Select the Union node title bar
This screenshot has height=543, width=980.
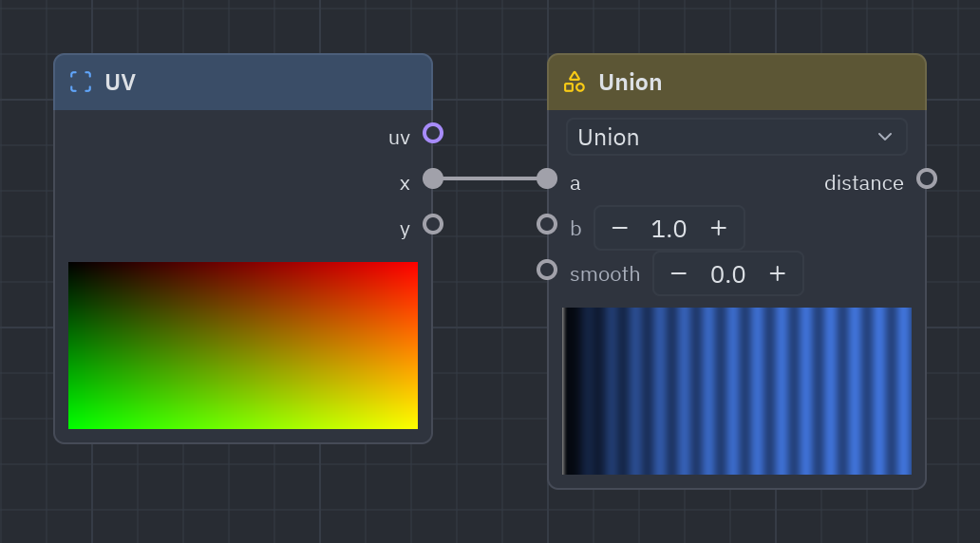737,83
